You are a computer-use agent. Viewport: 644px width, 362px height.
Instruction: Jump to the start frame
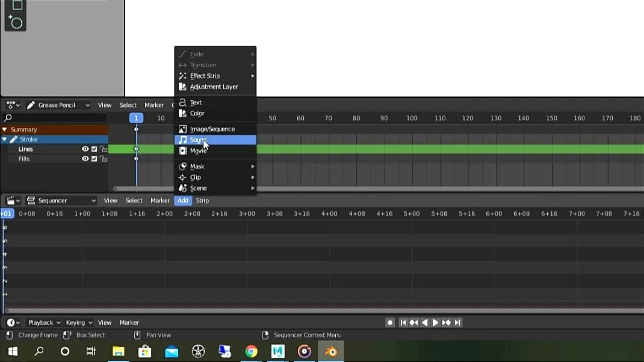(403, 322)
